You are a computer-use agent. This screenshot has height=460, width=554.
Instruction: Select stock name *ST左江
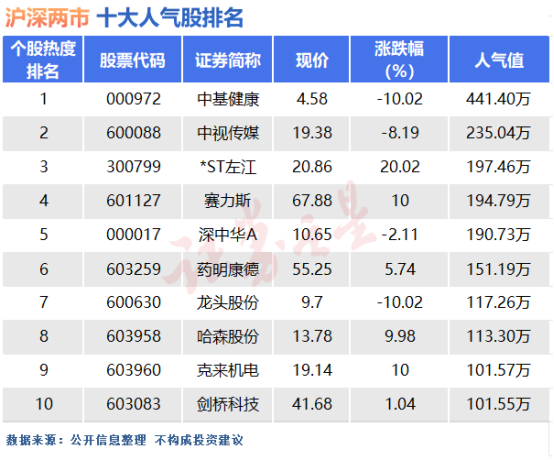[228, 167]
